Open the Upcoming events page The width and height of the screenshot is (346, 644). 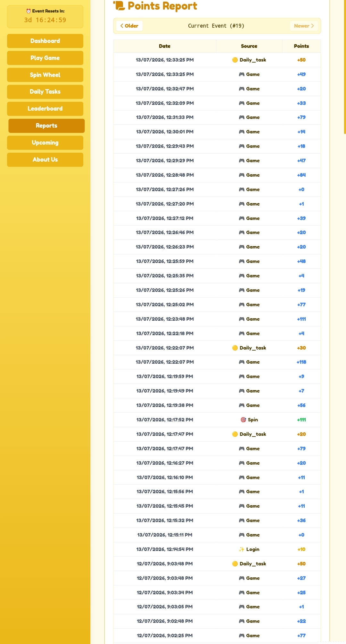45,143
